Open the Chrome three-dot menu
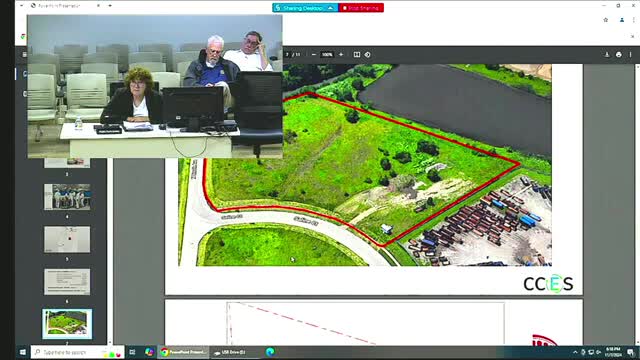This screenshot has height=360, width=640. pyautogui.click(x=634, y=20)
